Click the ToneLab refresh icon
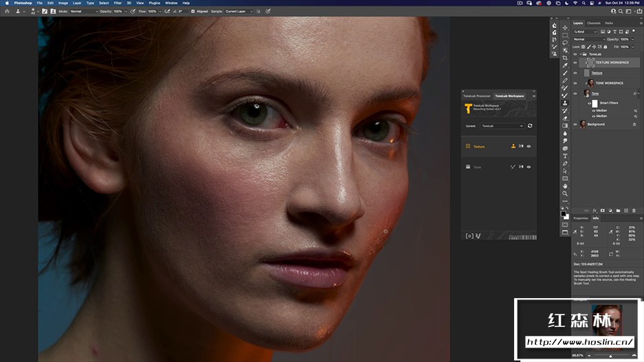 click(x=530, y=126)
